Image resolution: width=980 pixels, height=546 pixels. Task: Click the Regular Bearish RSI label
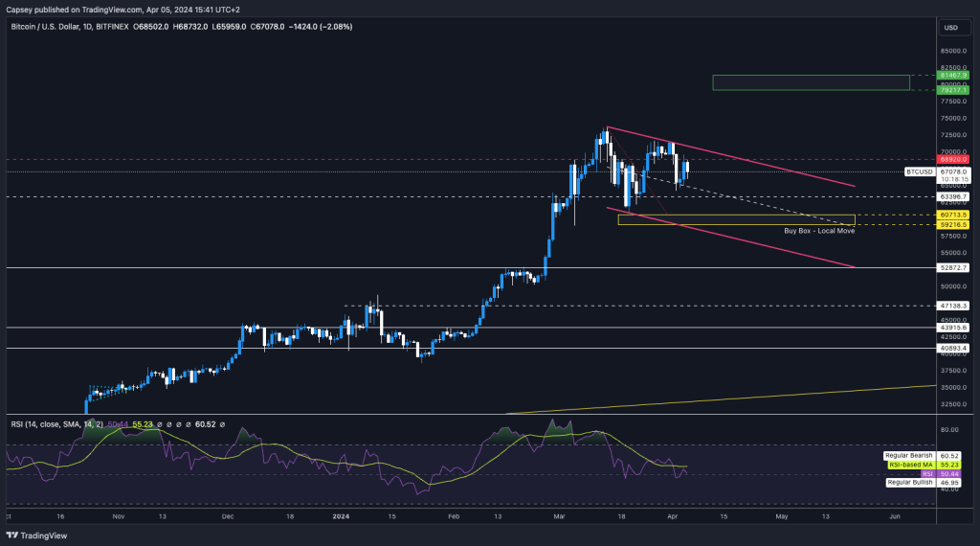tap(909, 456)
